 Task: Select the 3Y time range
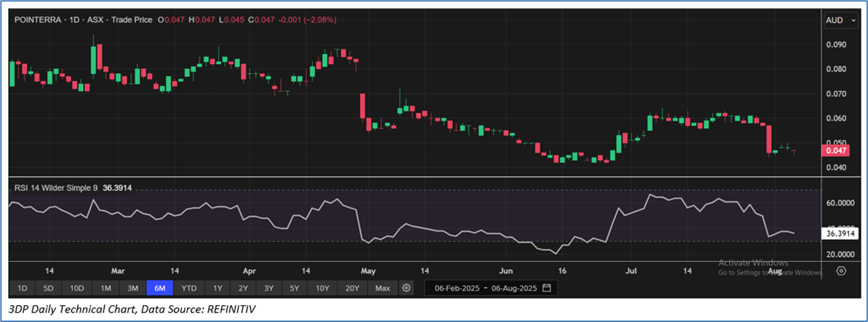[x=269, y=288]
